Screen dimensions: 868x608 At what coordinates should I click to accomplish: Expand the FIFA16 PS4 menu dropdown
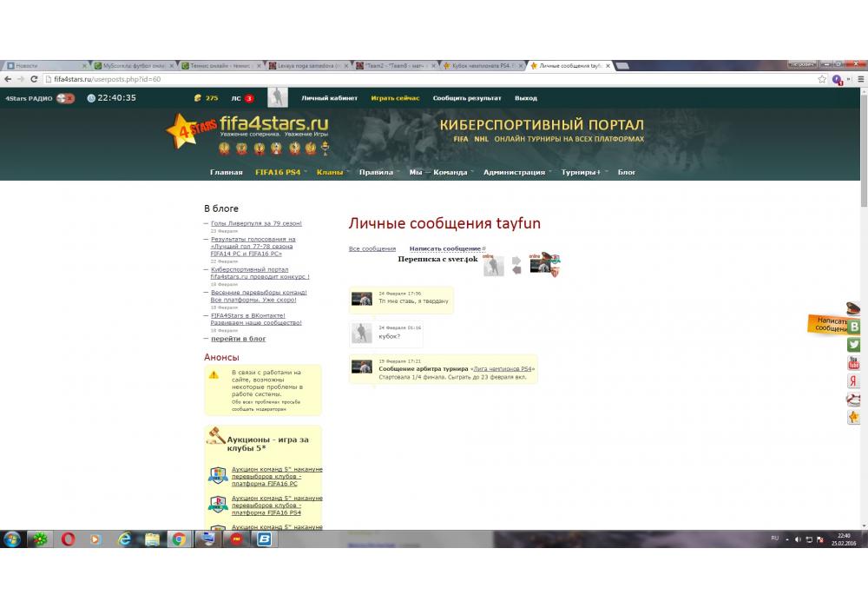click(279, 172)
